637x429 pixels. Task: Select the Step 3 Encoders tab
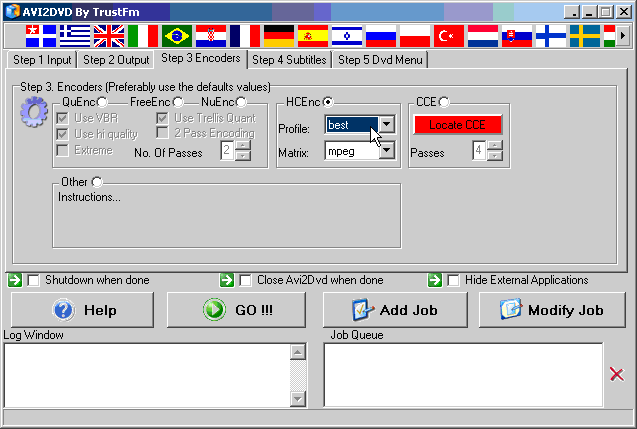(x=201, y=58)
